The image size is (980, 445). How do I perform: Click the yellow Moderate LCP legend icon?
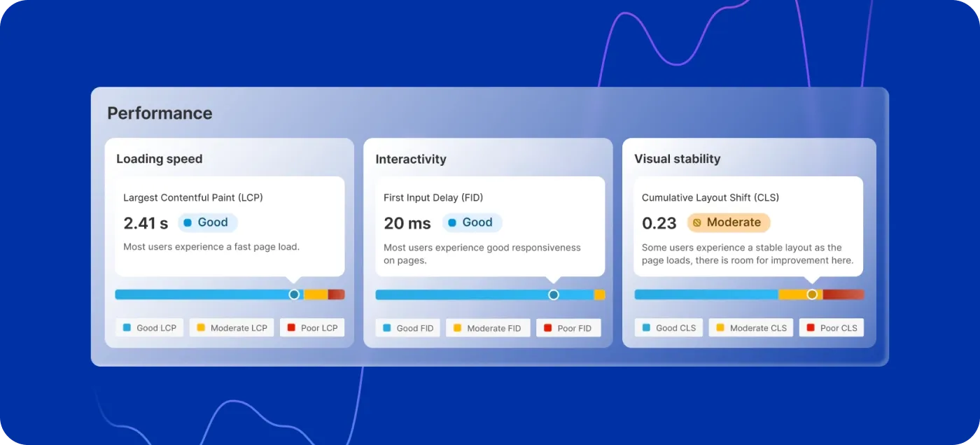tap(200, 327)
